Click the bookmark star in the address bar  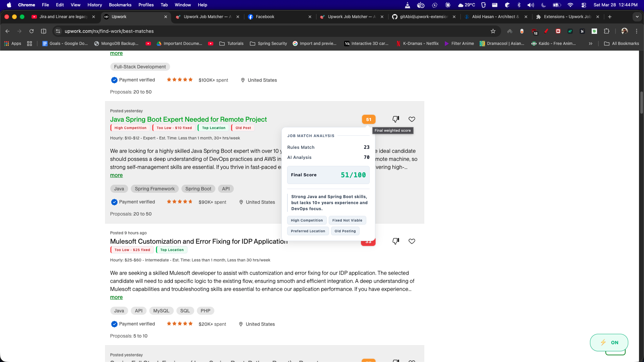[x=493, y=31]
